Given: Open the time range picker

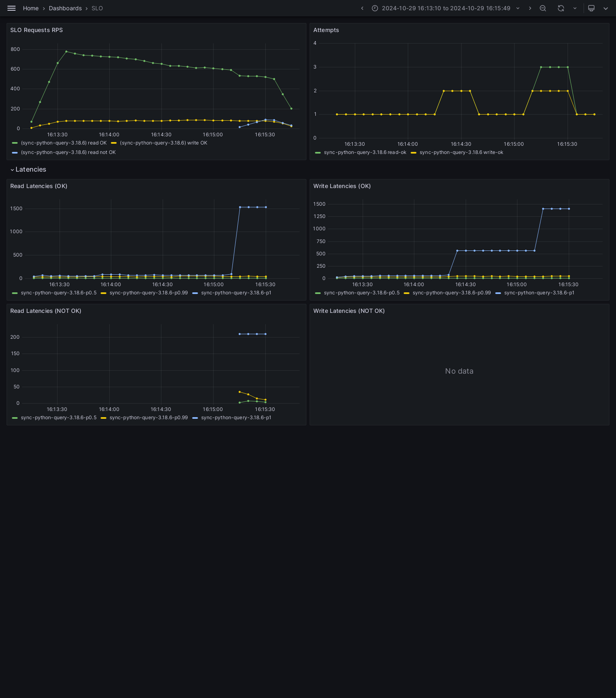Looking at the screenshot, I should [x=446, y=8].
